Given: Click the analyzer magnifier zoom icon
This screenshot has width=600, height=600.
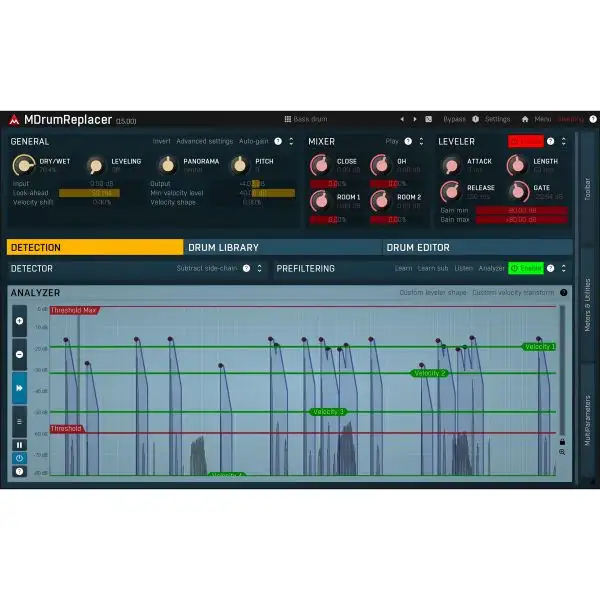Looking at the screenshot, I should point(562,452).
